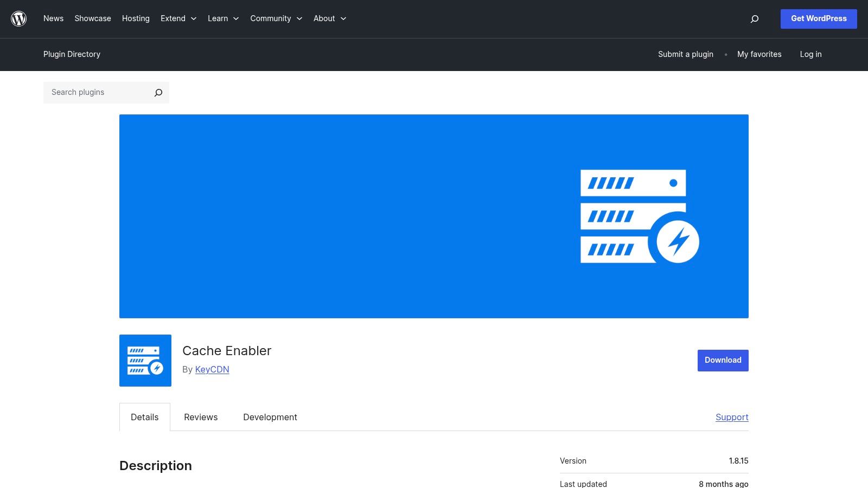
Task: Click Log in
Action: (810, 54)
